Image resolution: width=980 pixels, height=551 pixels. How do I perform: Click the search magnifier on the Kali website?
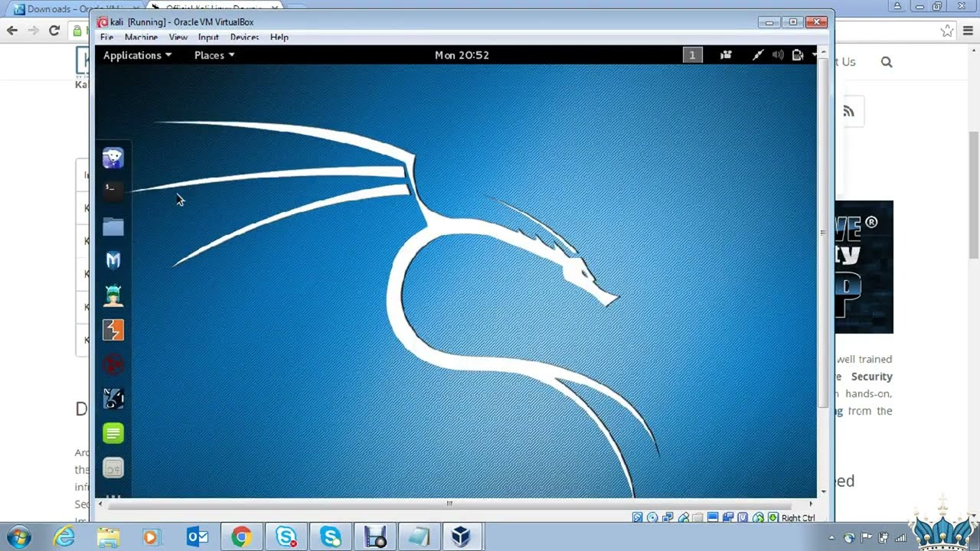[x=887, y=62]
